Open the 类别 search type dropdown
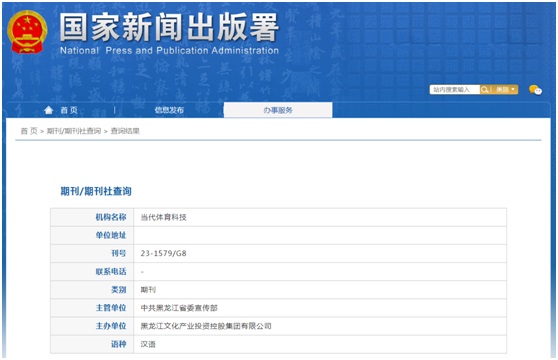 (x=505, y=90)
